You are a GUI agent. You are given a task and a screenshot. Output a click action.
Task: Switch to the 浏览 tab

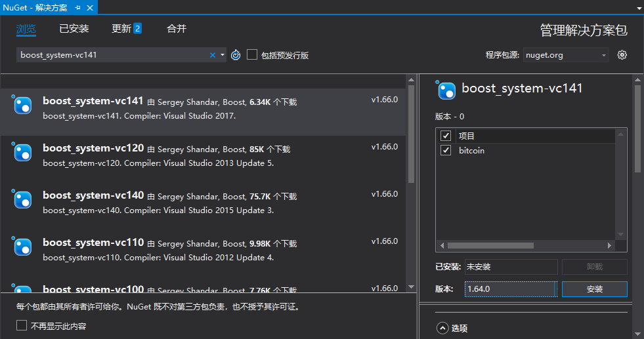[x=26, y=29]
